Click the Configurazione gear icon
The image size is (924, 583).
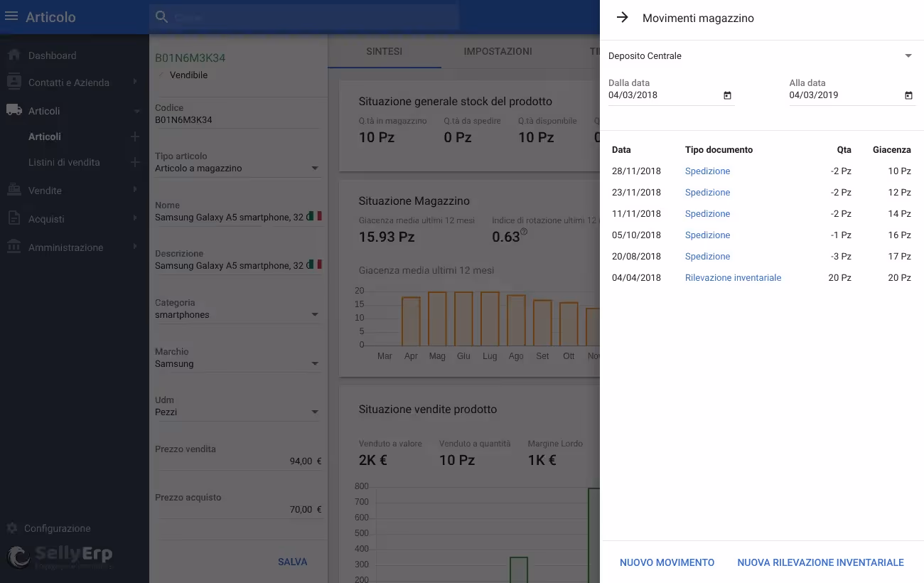click(12, 528)
